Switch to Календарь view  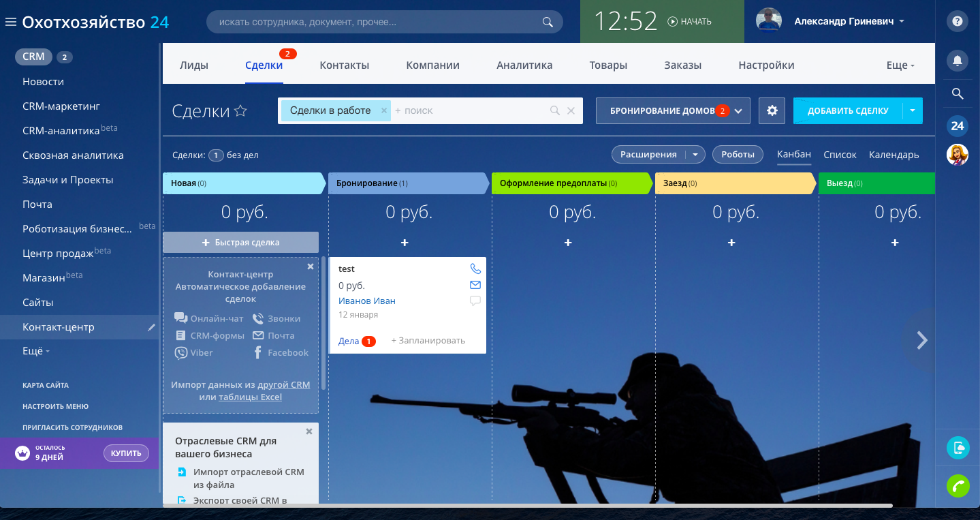click(894, 155)
